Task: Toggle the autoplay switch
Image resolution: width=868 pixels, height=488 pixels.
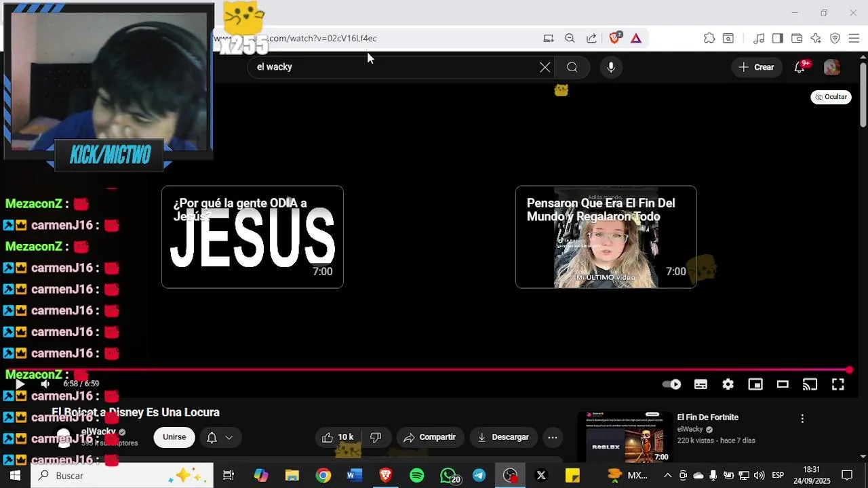Action: click(x=671, y=384)
